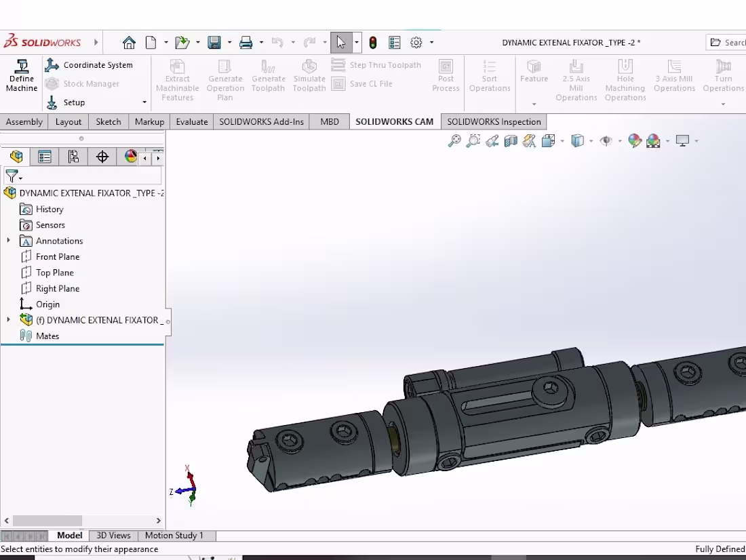Click Generate Toolpath in the CAM ribbon
Screen dimensions: 746x560
[269, 76]
